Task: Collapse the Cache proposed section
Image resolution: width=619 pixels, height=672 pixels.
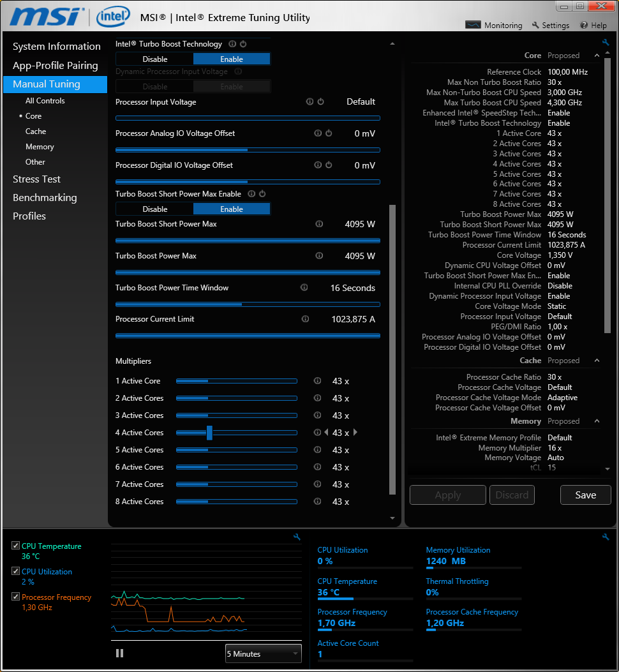Action: tap(597, 361)
